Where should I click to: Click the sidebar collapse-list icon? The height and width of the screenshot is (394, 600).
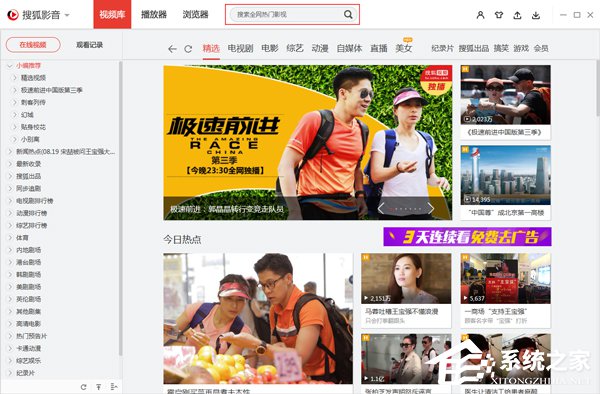pos(114,387)
